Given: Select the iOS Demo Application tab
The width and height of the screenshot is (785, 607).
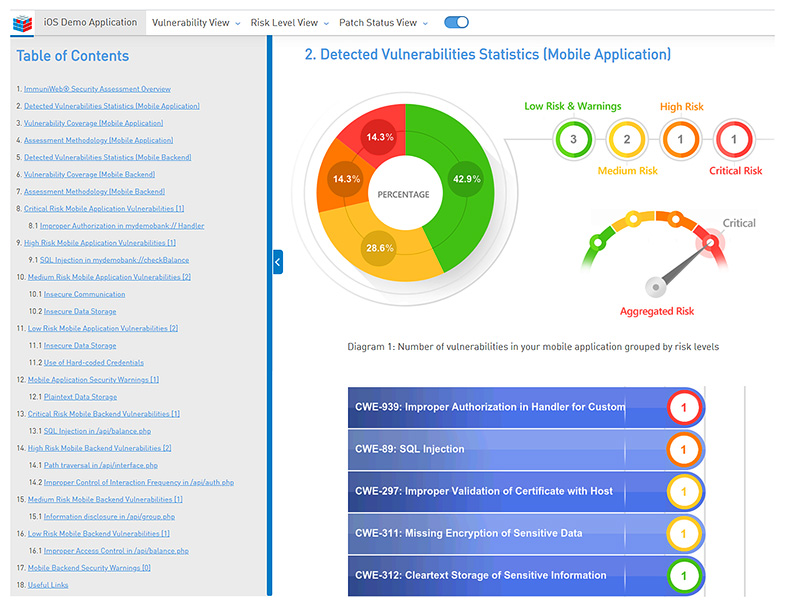Looking at the screenshot, I should (91, 22).
